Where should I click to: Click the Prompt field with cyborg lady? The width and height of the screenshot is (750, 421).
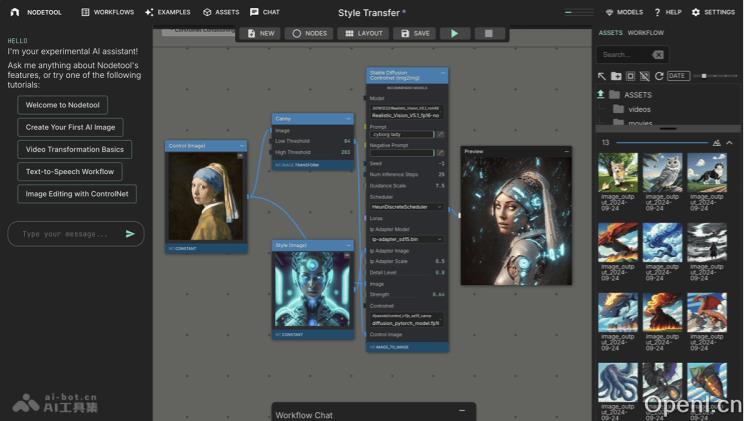point(402,134)
